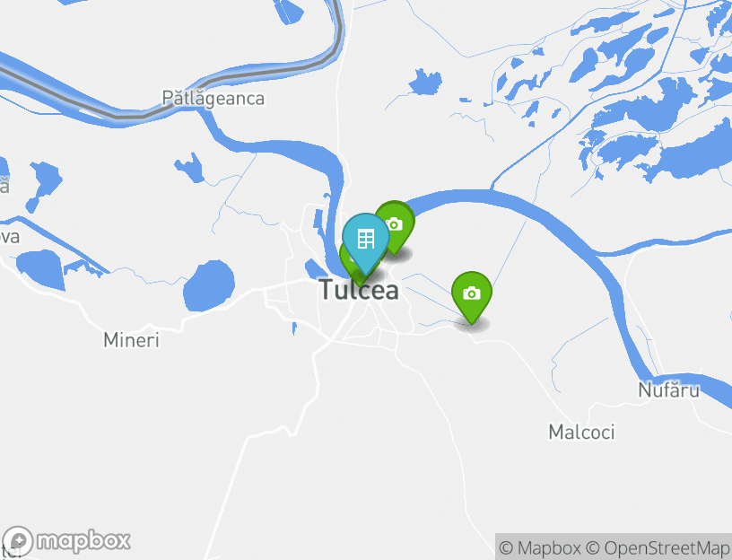This screenshot has height=560, width=732.
Task: Click the Mapbox circular logo icon
Action: (x=18, y=542)
